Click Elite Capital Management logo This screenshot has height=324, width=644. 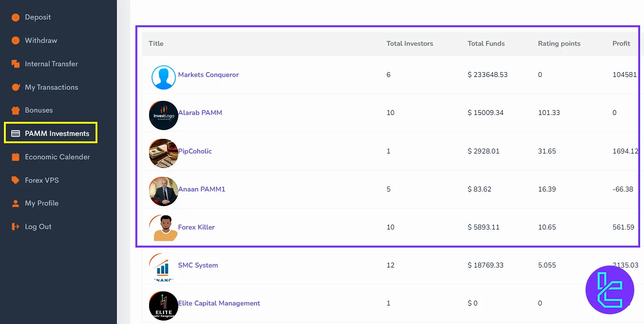tap(163, 306)
